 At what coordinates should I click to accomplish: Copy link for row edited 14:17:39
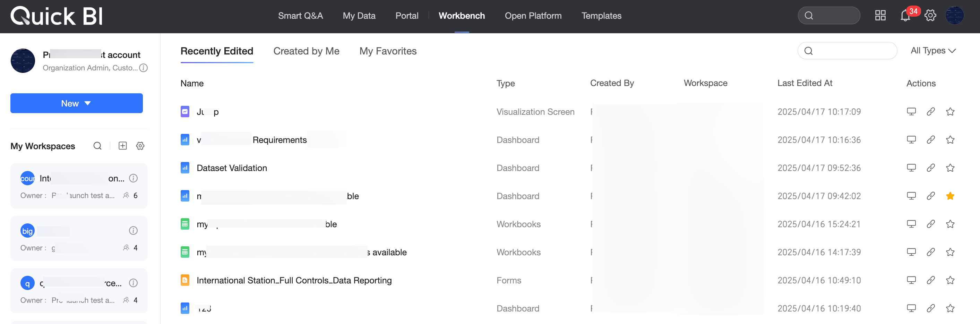click(930, 252)
